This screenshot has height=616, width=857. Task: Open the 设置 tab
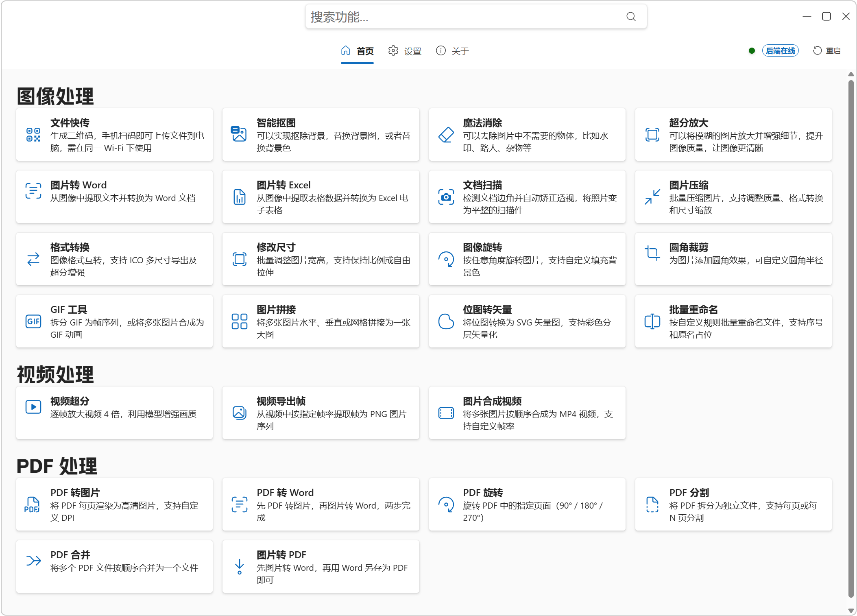point(405,51)
